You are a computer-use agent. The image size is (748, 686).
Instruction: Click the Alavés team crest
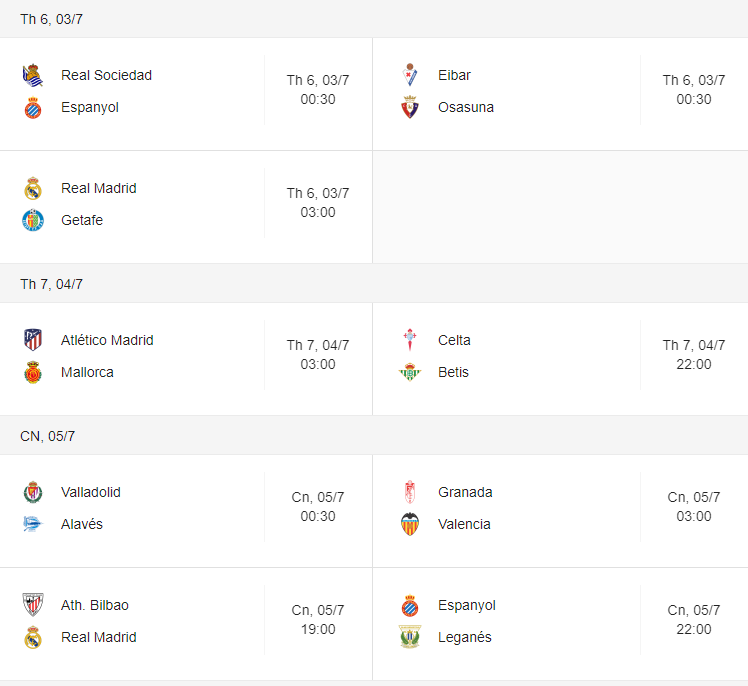tap(33, 524)
